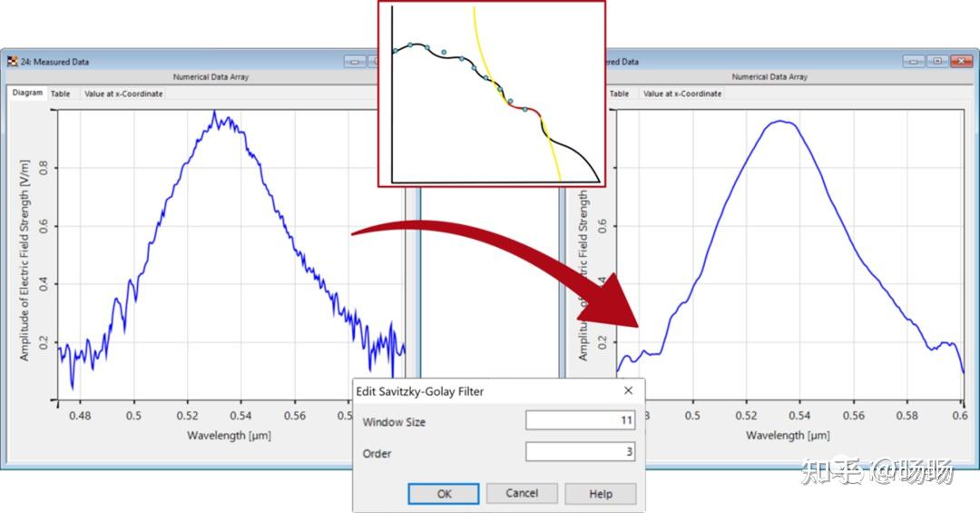Switch to Table tab in left window
Screen dimensions: 980x513
[61, 94]
